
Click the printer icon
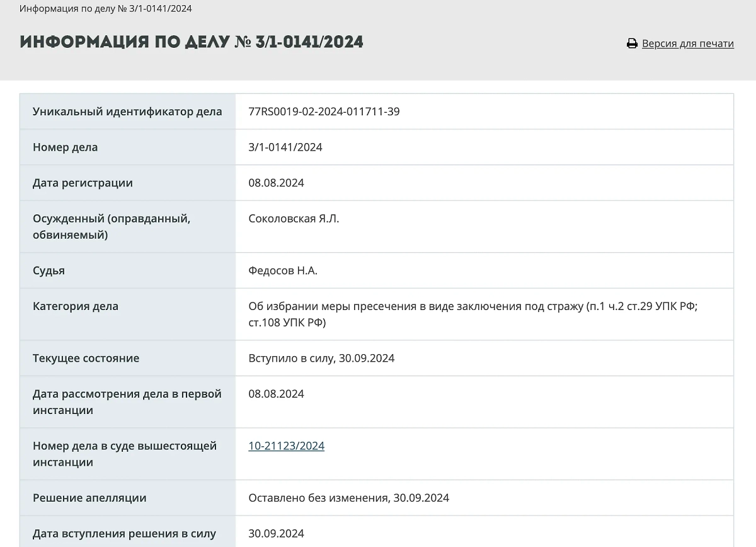coord(632,43)
